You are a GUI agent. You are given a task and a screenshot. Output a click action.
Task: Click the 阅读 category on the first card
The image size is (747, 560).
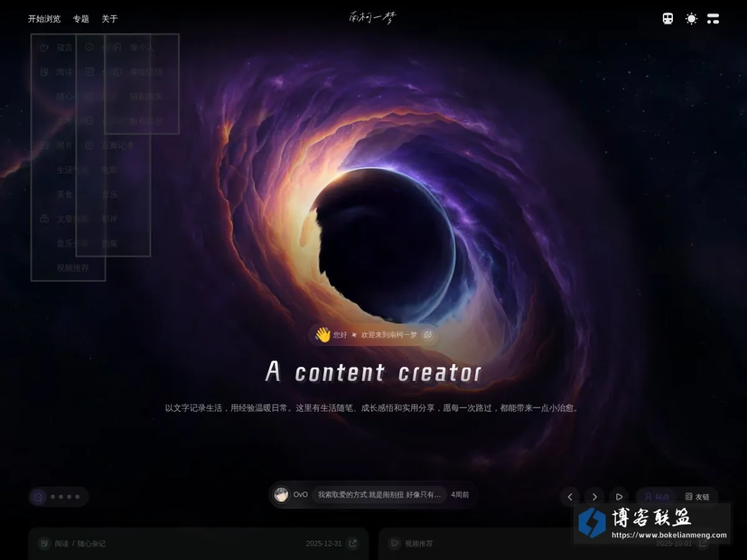point(62,544)
